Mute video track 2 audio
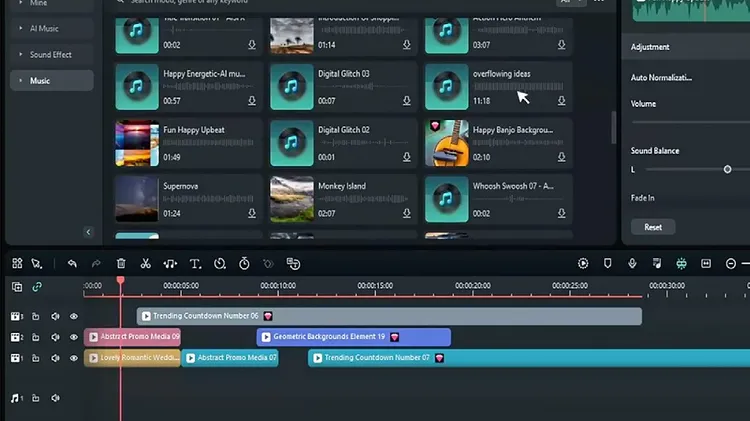 [x=55, y=337]
